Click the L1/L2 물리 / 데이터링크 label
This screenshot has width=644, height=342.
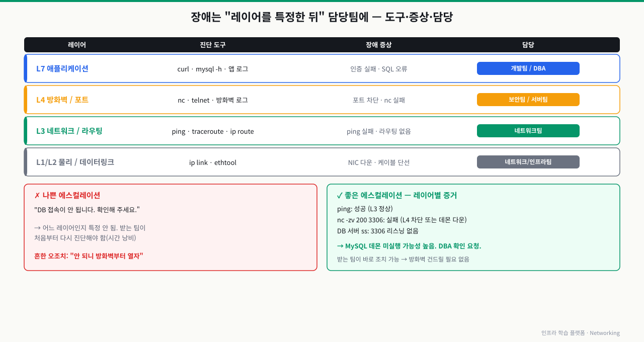75,162
